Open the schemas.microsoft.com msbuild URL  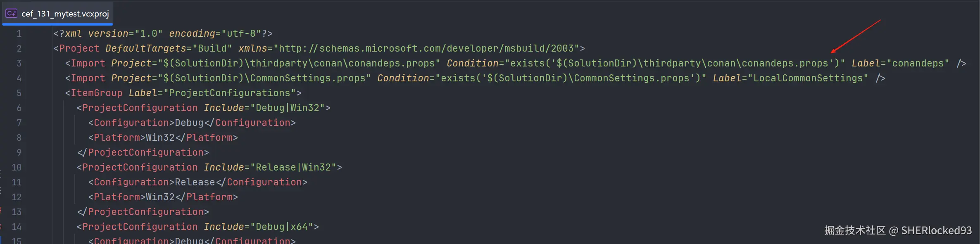click(x=426, y=48)
